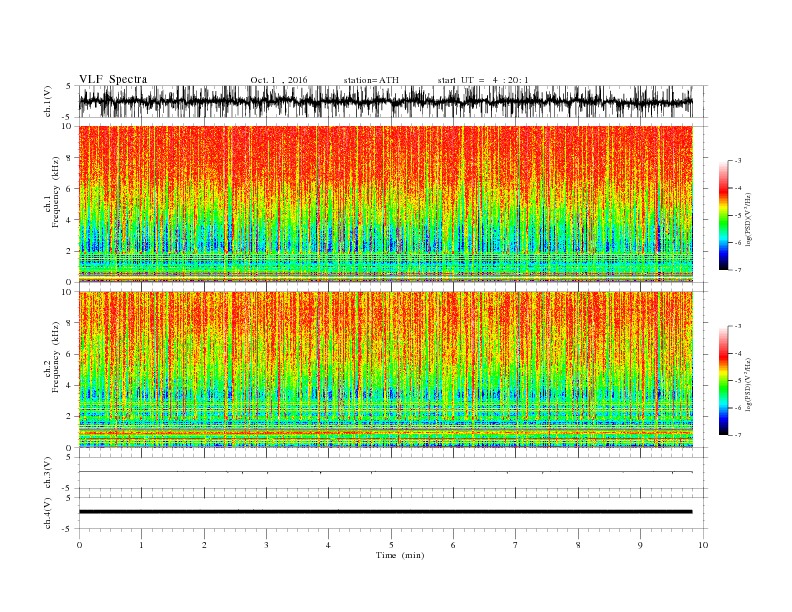
Task: Click the "8" kHz tick on ch.1 spectrogram
Action: (70, 158)
